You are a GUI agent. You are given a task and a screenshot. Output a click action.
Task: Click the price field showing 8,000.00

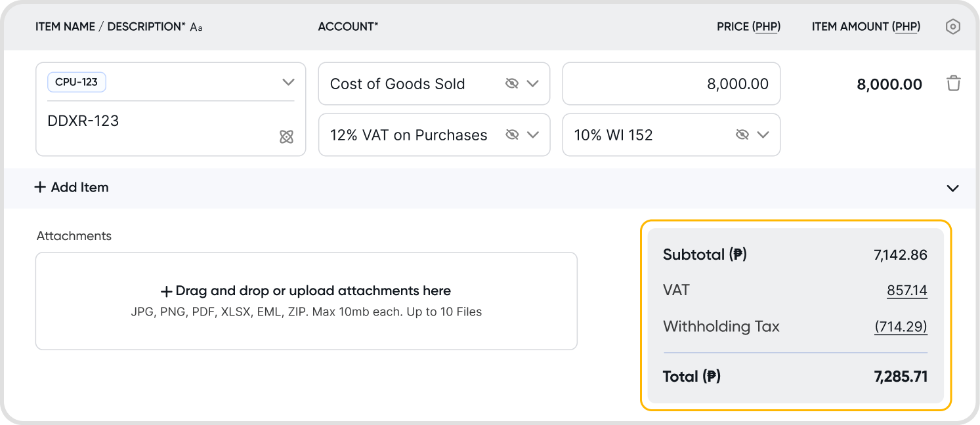(x=671, y=84)
